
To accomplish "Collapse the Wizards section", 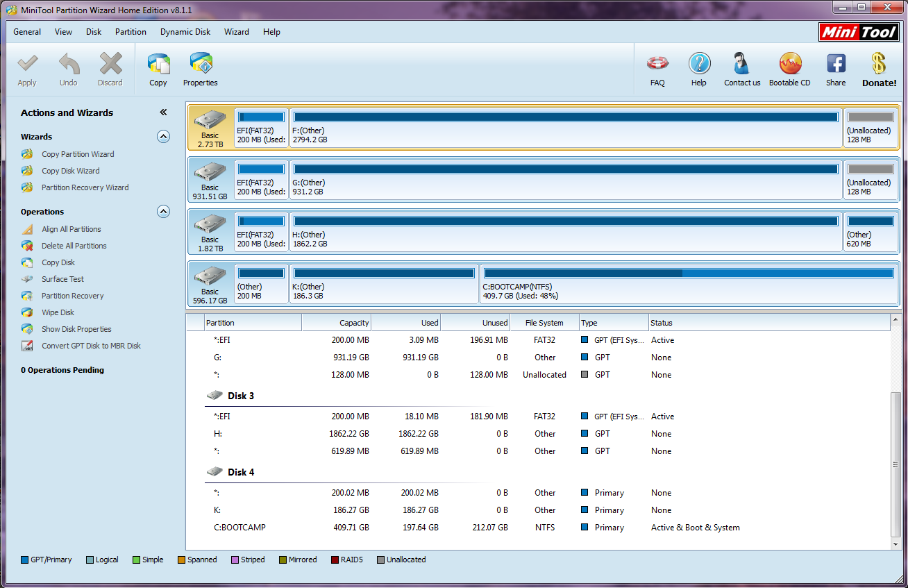I will tap(163, 137).
